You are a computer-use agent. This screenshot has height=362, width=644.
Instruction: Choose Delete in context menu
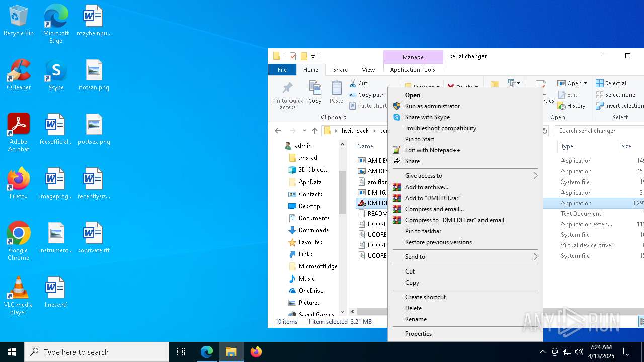tap(465, 308)
